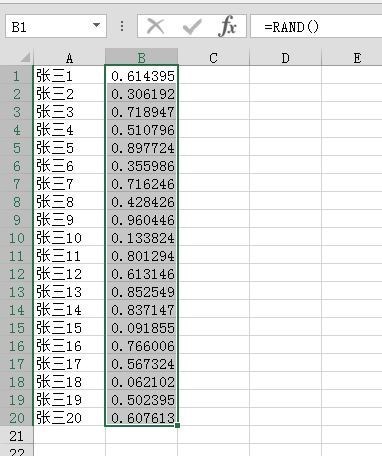
Task: Click cell containing 张三7
Action: tap(69, 184)
